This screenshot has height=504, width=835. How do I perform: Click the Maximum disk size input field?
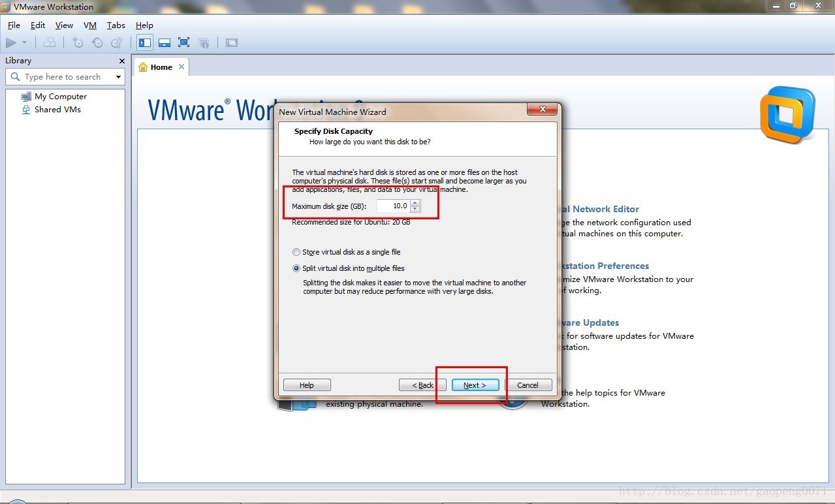393,206
